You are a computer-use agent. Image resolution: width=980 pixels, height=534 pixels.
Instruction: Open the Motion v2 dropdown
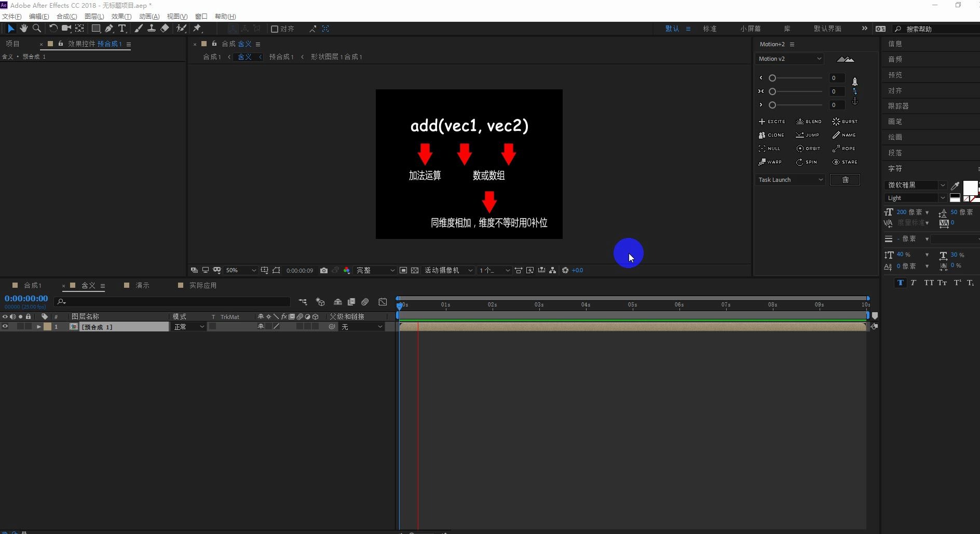coord(790,59)
